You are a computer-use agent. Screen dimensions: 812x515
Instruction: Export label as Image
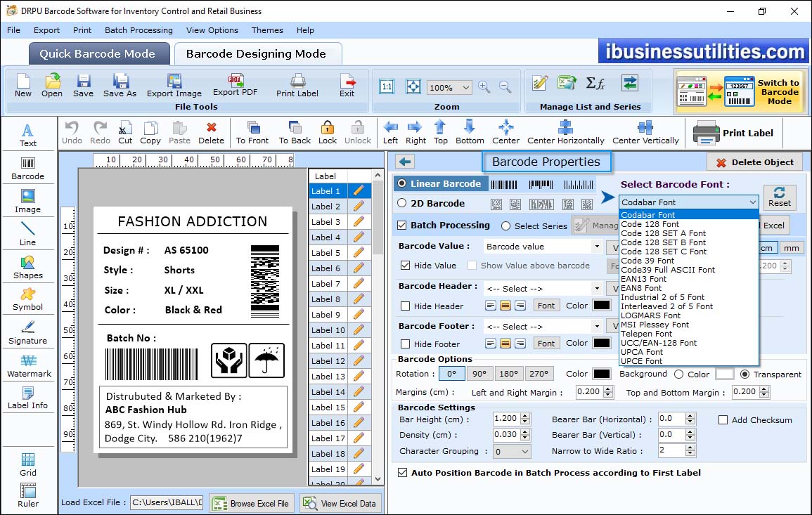174,86
